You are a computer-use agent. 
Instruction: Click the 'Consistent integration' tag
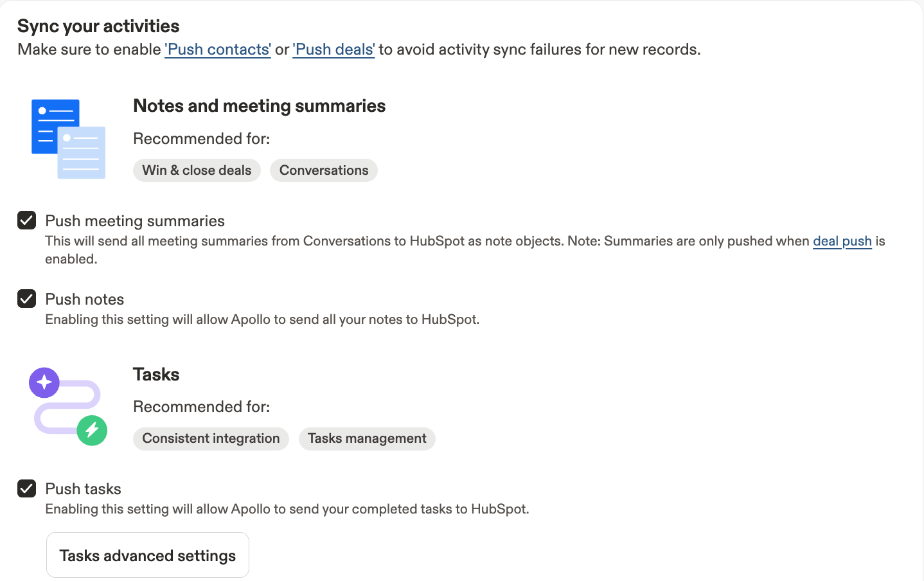(211, 438)
